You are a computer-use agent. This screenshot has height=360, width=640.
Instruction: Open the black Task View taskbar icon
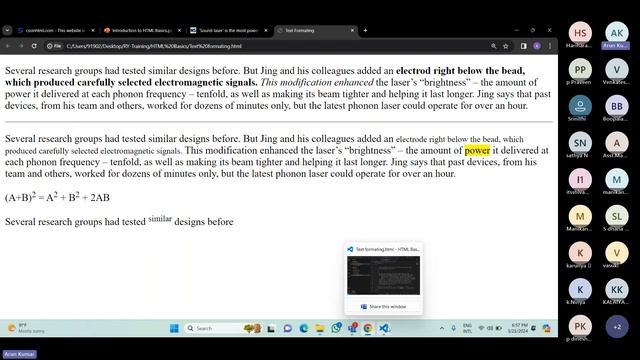pos(271,329)
